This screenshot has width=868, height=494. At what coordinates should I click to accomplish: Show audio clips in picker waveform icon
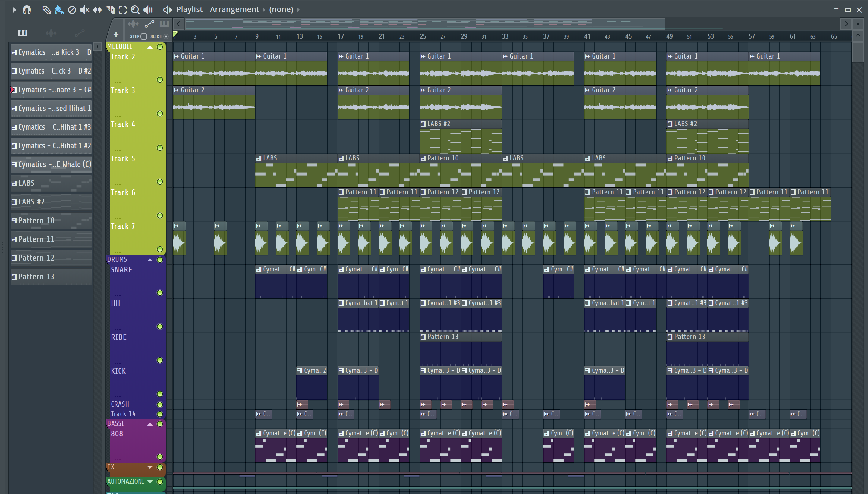pyautogui.click(x=51, y=33)
